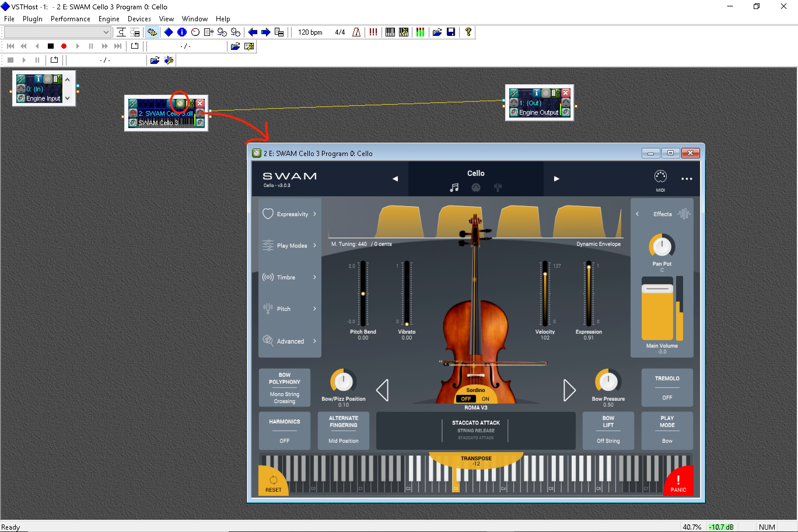The height and width of the screenshot is (532, 798).
Task: Click the red triple exclamation MIDI panic icon
Action: [x=373, y=32]
